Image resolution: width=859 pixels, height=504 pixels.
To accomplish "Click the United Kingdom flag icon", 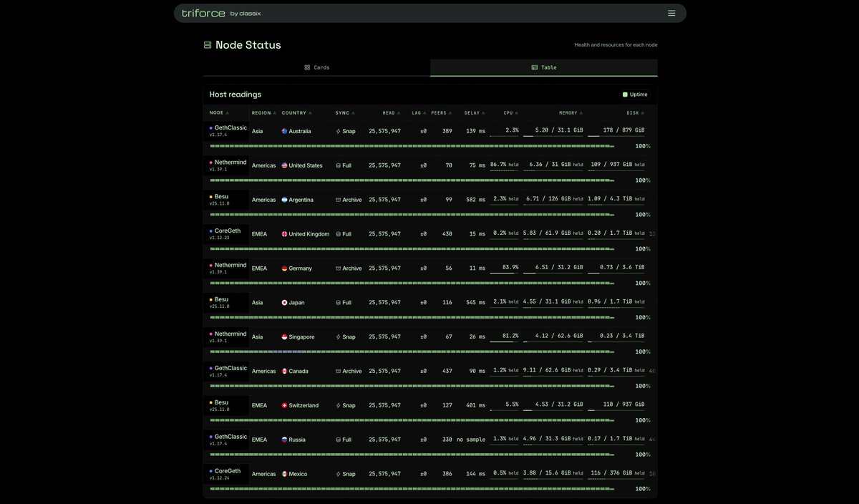I will coord(284,234).
